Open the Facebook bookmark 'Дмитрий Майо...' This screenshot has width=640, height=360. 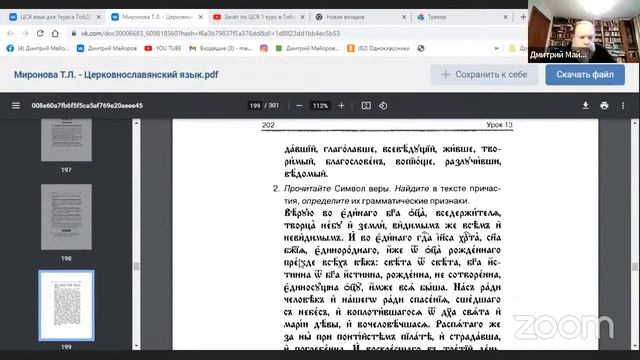click(x=38, y=48)
